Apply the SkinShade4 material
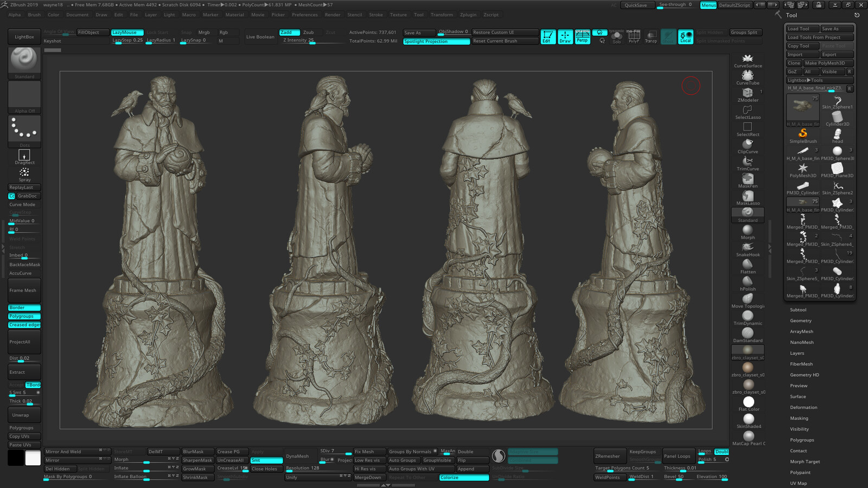This screenshot has height=488, width=868. [749, 421]
